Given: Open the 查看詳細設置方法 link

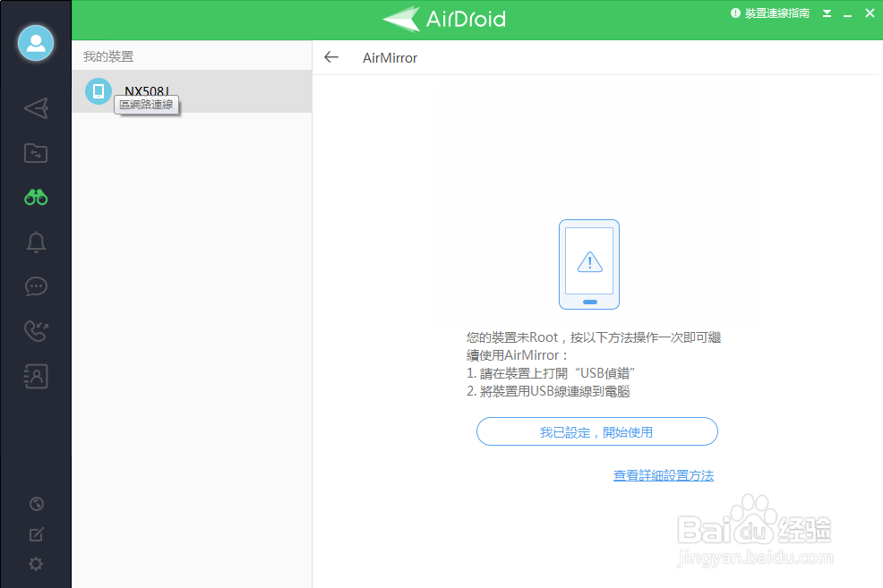Looking at the screenshot, I should [x=663, y=475].
